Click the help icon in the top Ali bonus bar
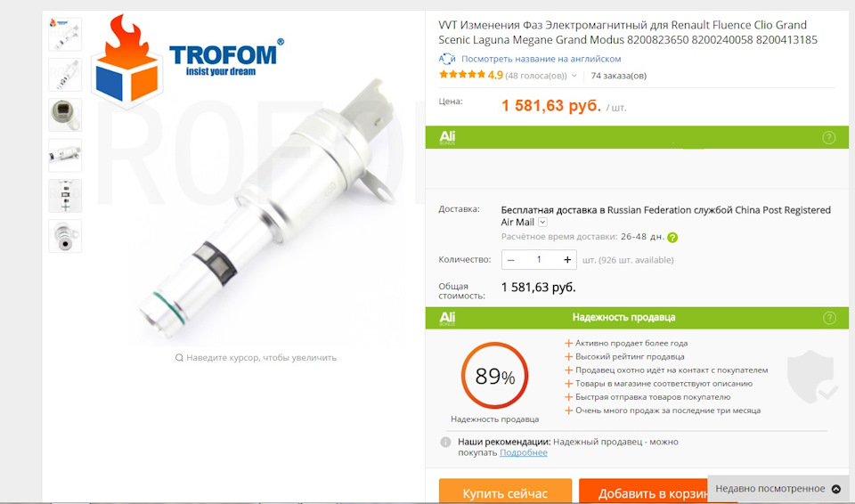Viewport: 855px width, 504px height. [828, 137]
